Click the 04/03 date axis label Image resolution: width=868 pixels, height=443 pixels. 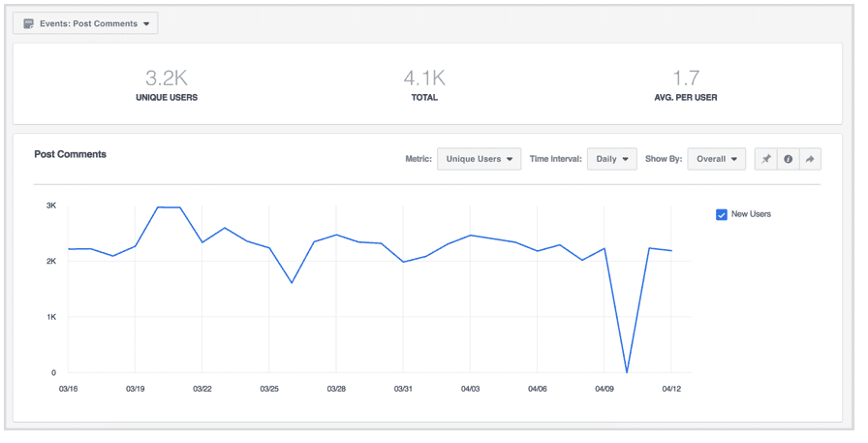click(x=470, y=389)
